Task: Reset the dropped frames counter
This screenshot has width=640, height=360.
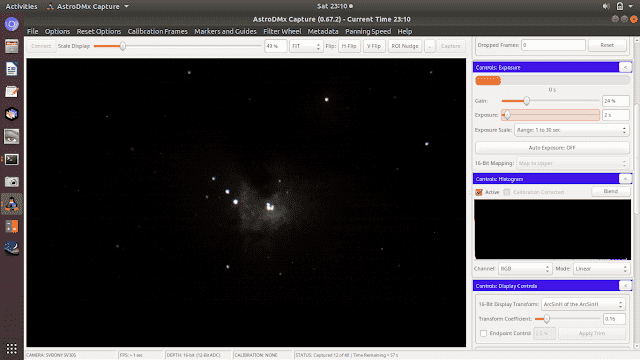Action: pos(607,45)
